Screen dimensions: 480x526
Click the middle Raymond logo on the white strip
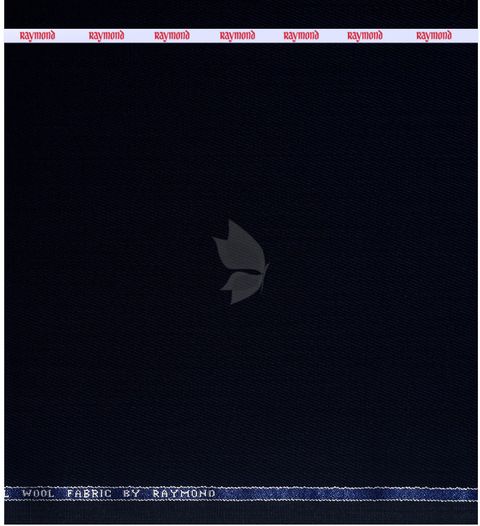pos(237,36)
